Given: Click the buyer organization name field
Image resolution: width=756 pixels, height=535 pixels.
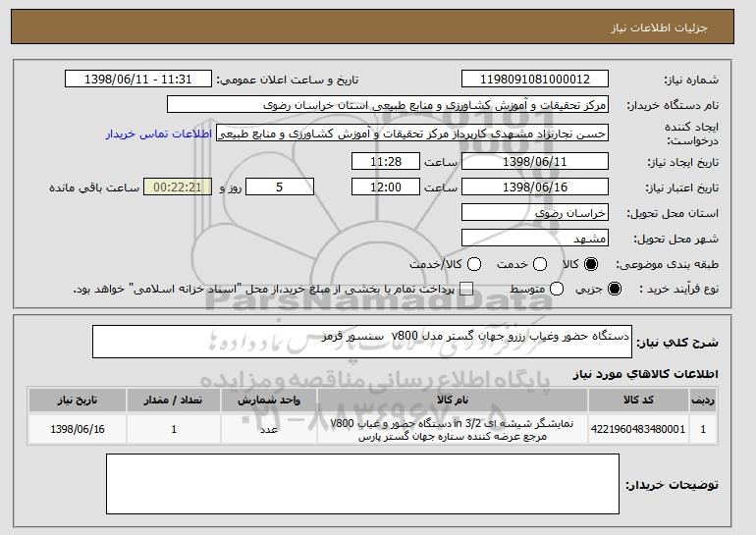Looking at the screenshot, I should [388, 105].
